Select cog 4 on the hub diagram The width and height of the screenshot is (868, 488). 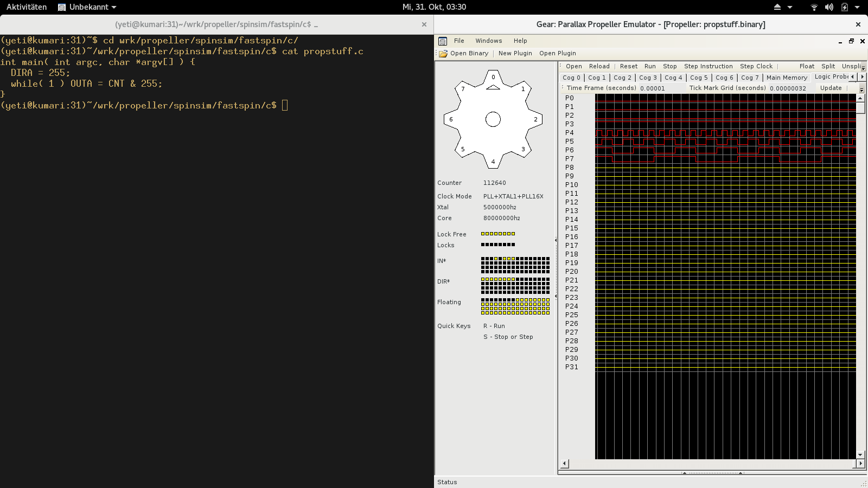pyautogui.click(x=493, y=162)
